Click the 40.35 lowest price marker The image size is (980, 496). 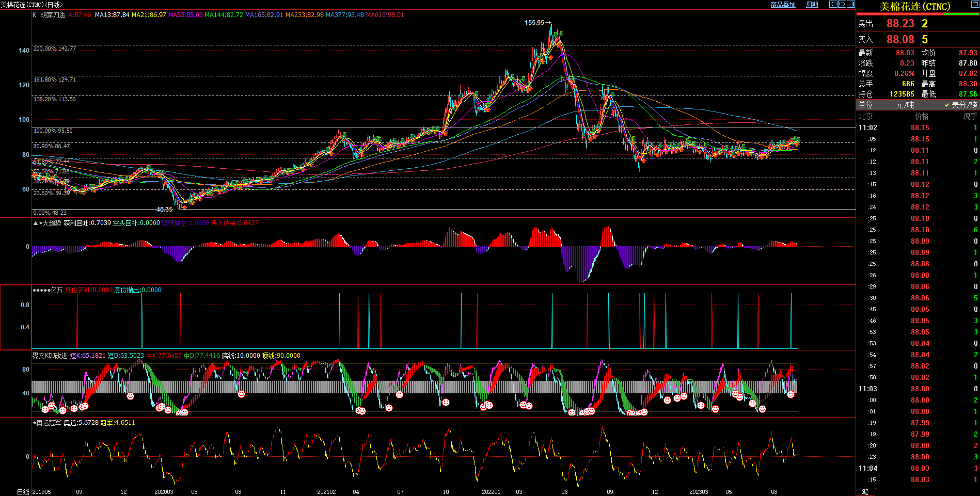coord(164,210)
